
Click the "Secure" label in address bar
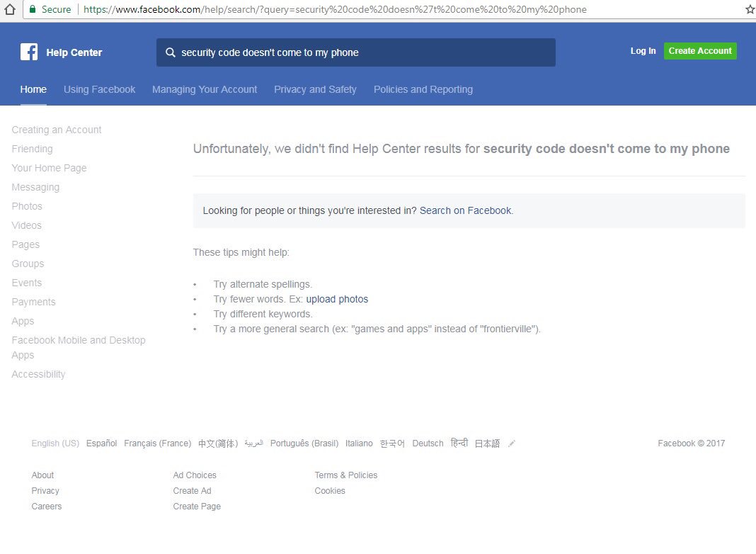(x=57, y=9)
